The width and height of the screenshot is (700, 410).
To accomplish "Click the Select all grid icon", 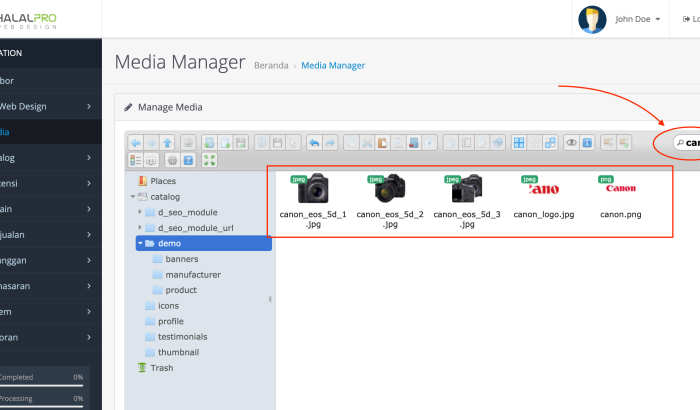I will tap(519, 143).
